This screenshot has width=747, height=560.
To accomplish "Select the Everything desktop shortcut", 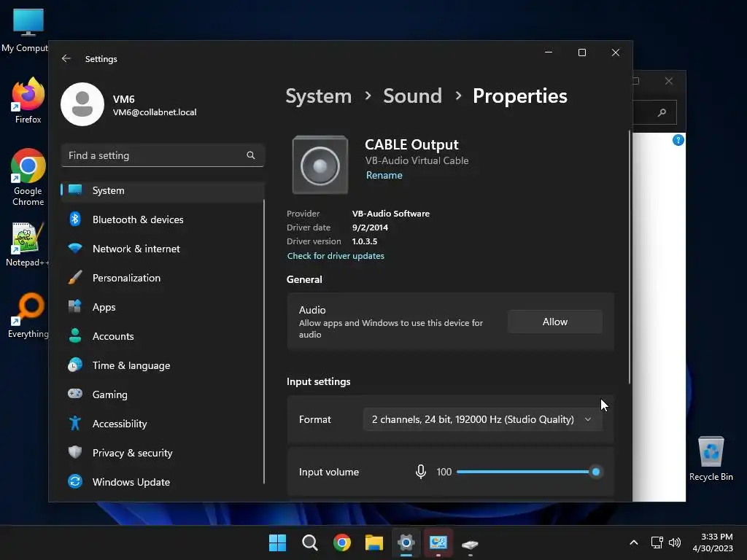I will click(x=28, y=315).
